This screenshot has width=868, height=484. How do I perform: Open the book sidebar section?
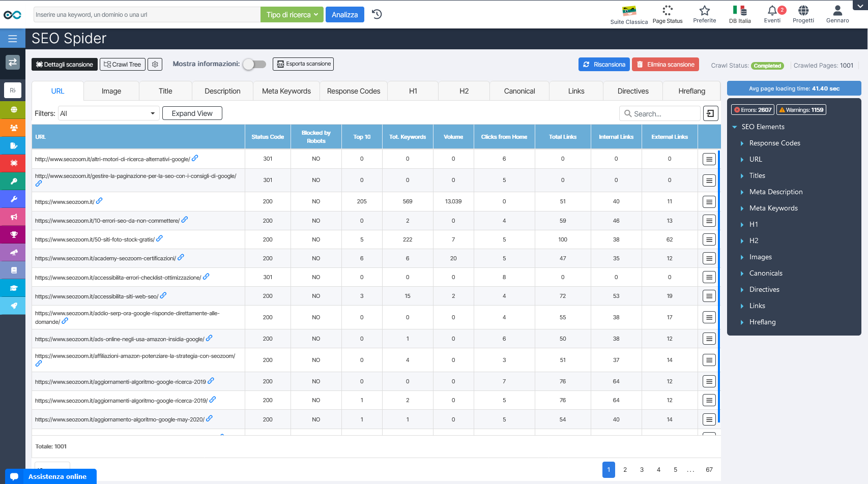click(13, 270)
